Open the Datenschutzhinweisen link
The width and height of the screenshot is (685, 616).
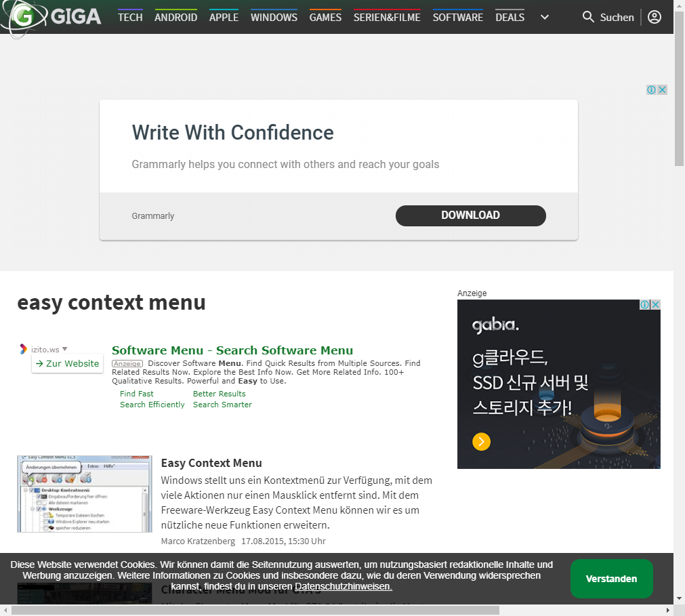coord(344,586)
